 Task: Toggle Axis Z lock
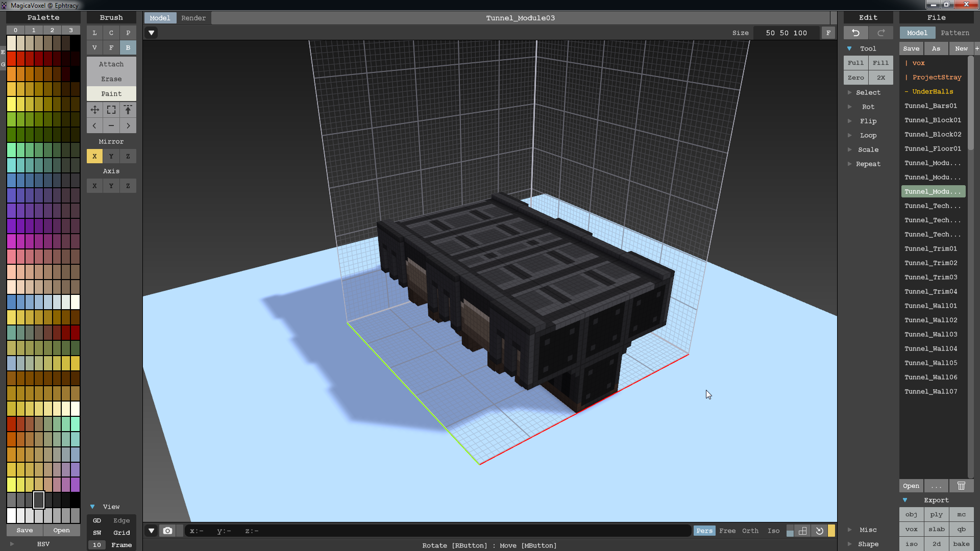click(128, 186)
